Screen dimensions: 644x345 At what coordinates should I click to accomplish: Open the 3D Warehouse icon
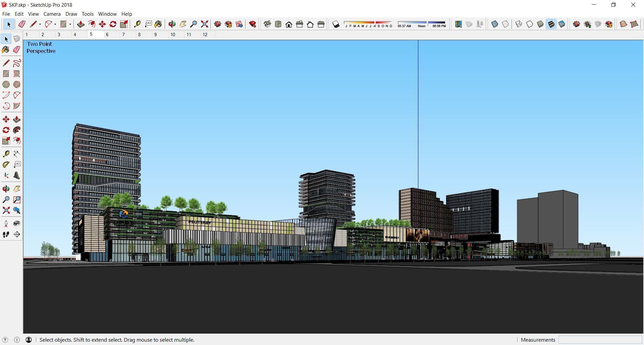coord(218,24)
